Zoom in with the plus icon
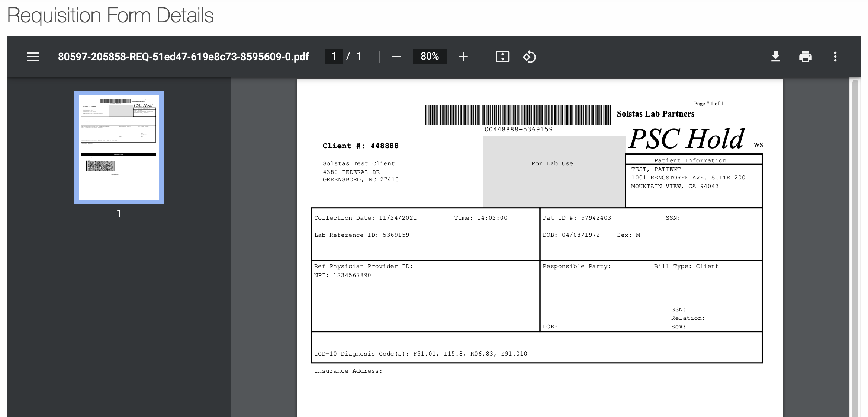 [463, 57]
